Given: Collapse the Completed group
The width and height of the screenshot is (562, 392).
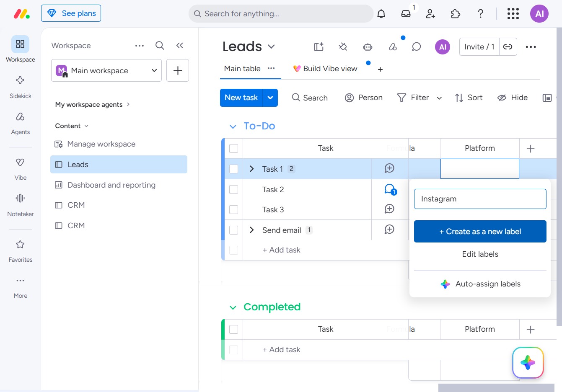Looking at the screenshot, I should click(x=233, y=308).
